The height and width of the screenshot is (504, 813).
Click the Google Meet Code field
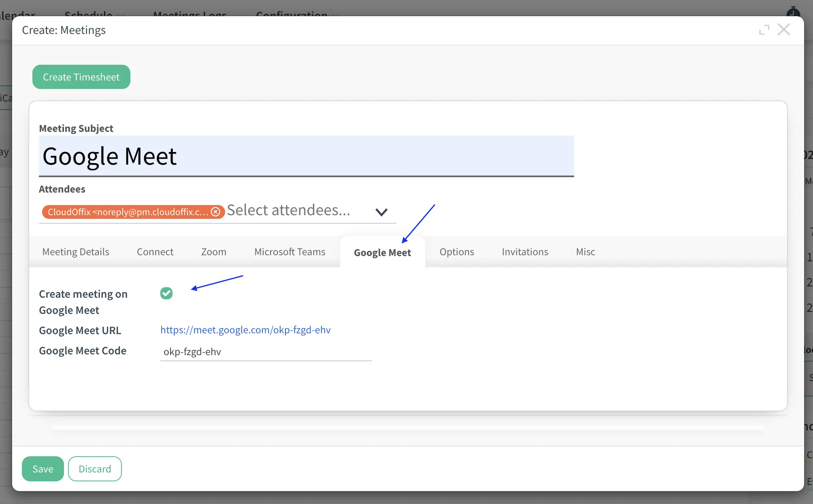coord(266,352)
